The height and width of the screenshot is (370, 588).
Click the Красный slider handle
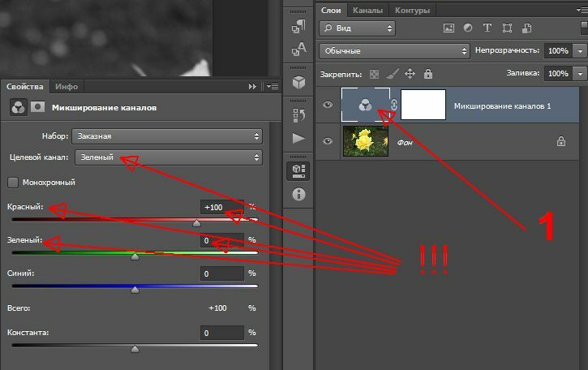tap(196, 223)
